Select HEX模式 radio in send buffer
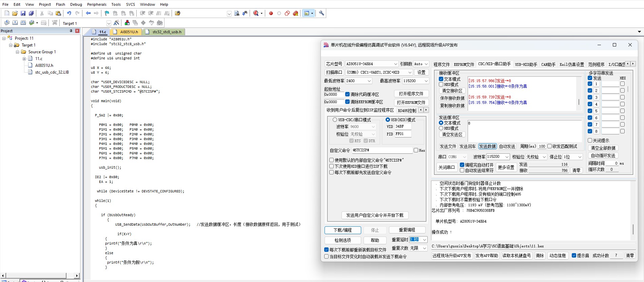This screenshot has width=644, height=282. pyautogui.click(x=441, y=128)
